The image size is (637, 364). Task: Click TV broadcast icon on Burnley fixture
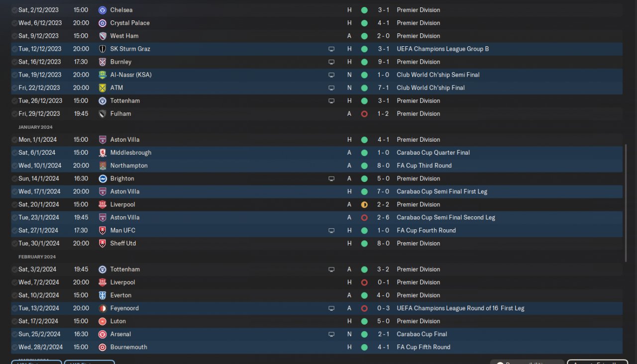click(x=331, y=62)
